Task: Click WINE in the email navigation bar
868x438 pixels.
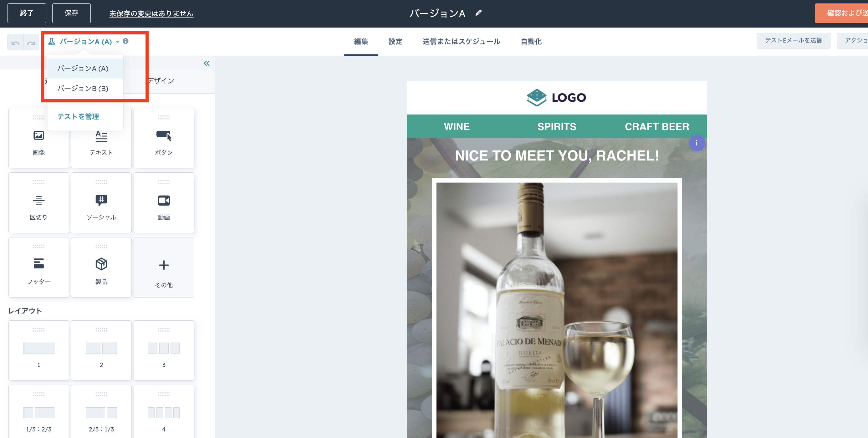Action: 457,127
